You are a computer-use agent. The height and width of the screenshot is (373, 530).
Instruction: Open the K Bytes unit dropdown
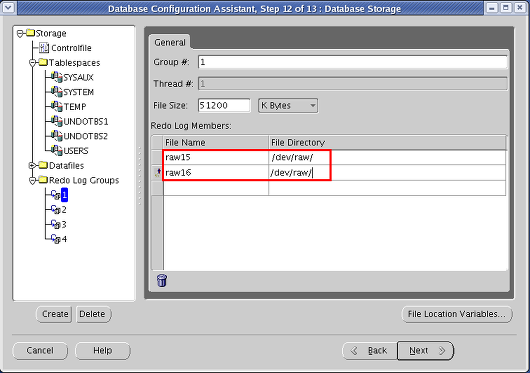pyautogui.click(x=288, y=105)
